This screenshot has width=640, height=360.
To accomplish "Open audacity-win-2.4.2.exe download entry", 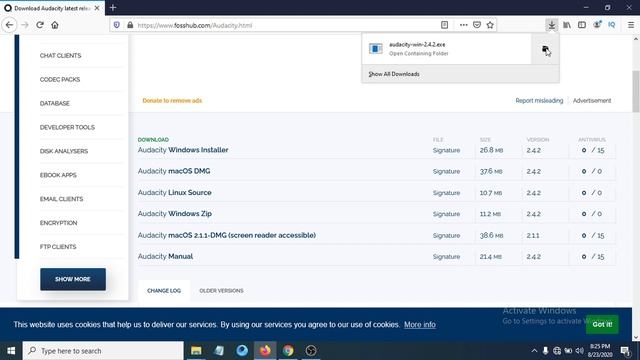I will [447, 49].
